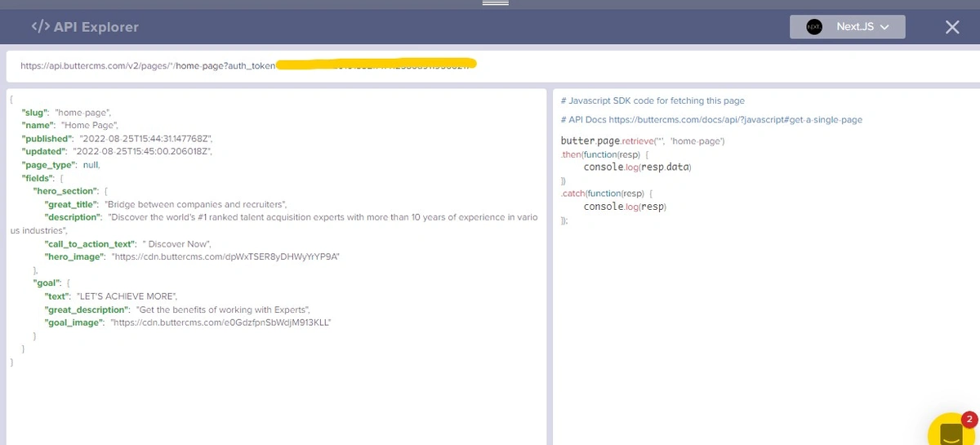The image size is (980, 445).
Task: Click the "great_title" key
Action: [x=72, y=203]
